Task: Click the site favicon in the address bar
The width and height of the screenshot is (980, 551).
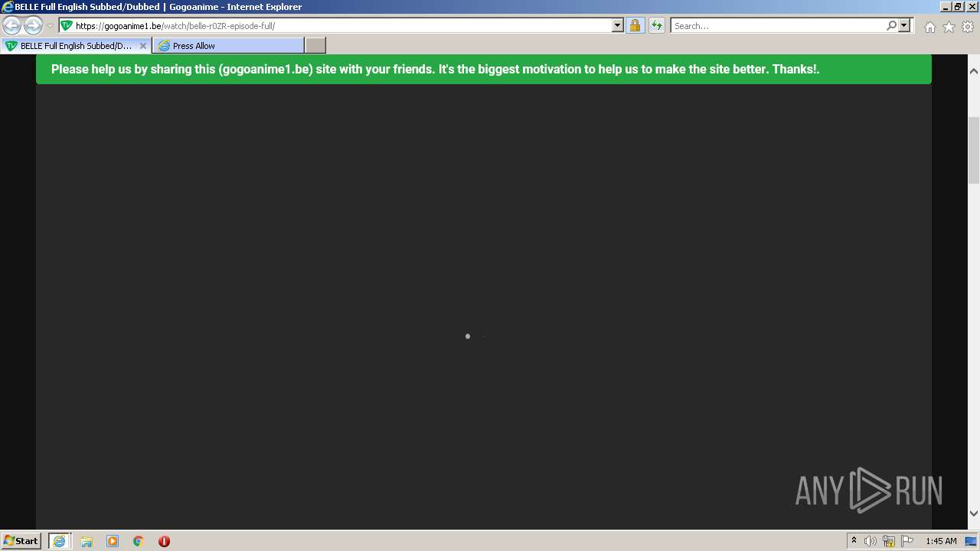Action: tap(67, 25)
